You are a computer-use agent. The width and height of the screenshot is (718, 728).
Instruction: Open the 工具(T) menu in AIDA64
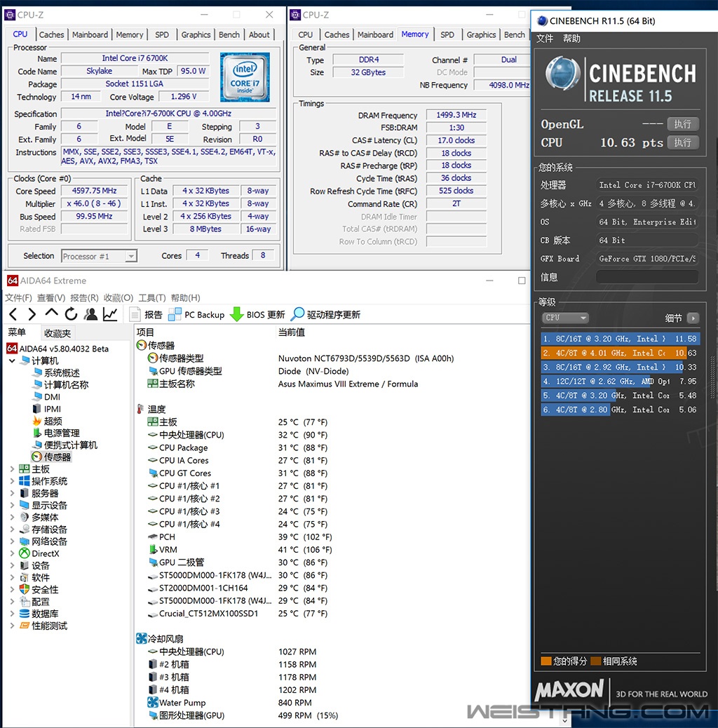pyautogui.click(x=151, y=297)
